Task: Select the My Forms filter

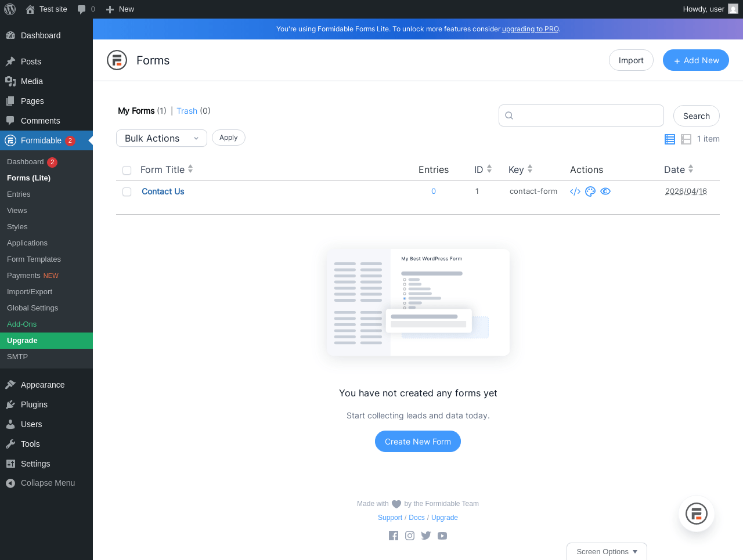Action: pyautogui.click(x=136, y=111)
